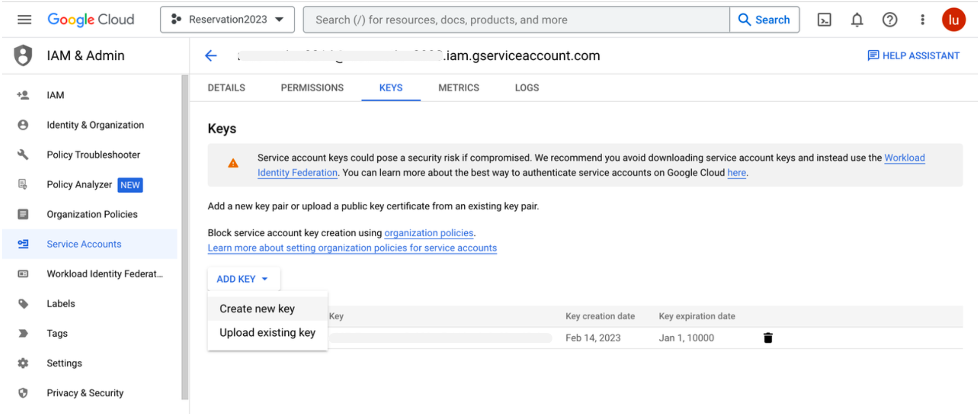Image resolution: width=980 pixels, height=414 pixels.
Task: Delete the key using the trash icon
Action: point(768,338)
